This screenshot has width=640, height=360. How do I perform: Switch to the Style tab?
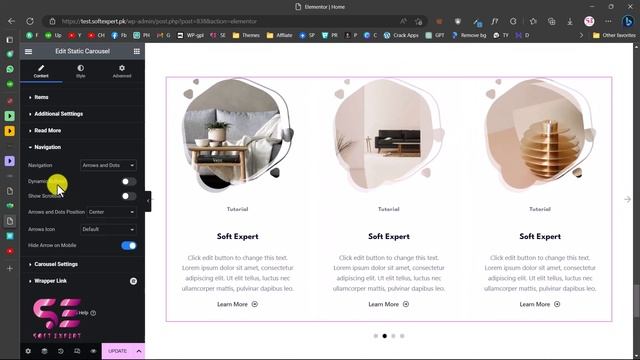click(x=81, y=71)
